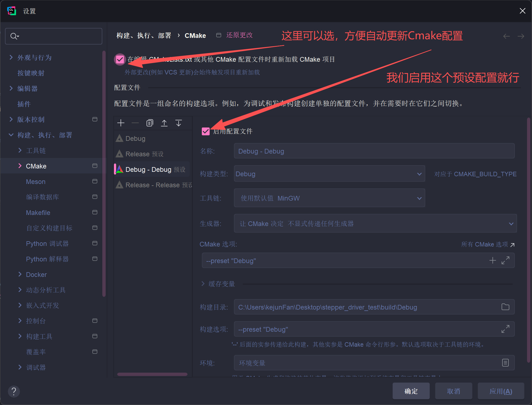Click the project-level icon beside 控制台

click(95, 321)
